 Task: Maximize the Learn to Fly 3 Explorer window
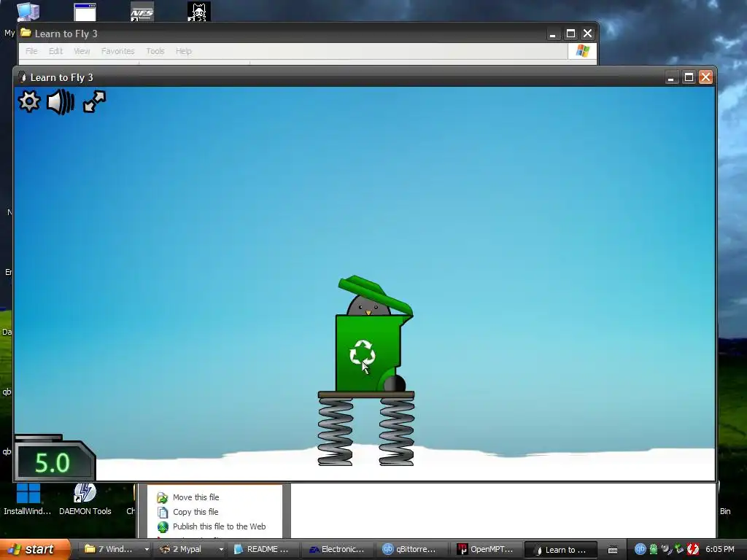coord(570,34)
